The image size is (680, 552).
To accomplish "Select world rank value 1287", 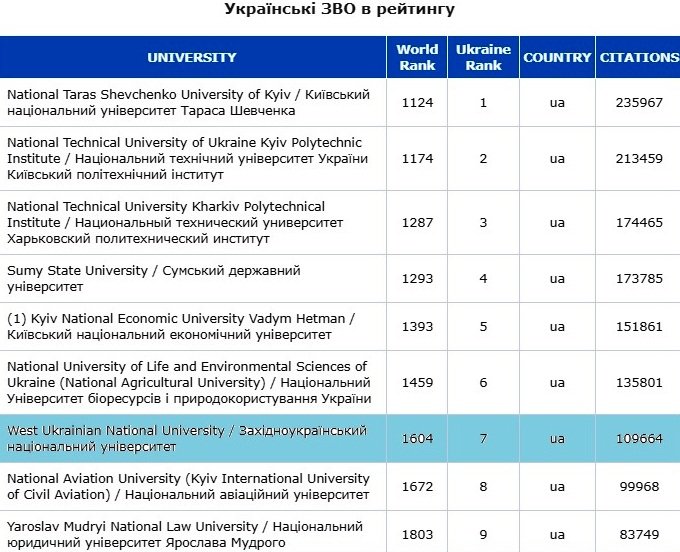I will (417, 223).
